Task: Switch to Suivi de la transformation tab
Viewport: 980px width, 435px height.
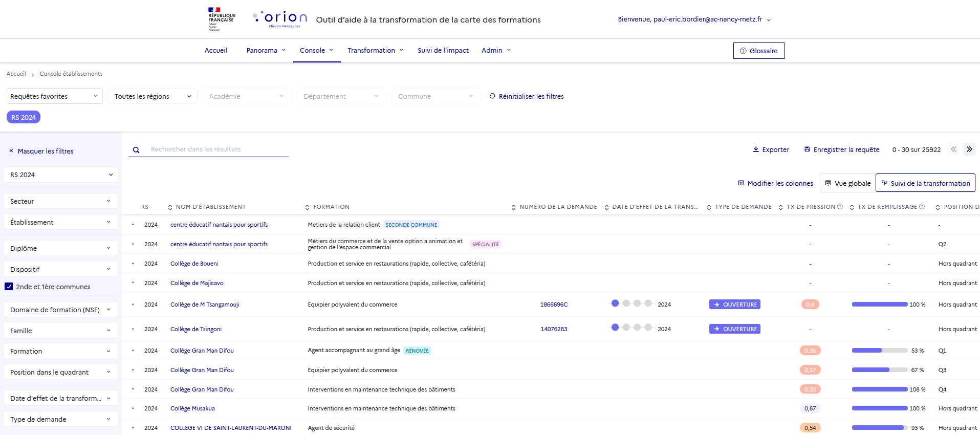Action: click(925, 183)
